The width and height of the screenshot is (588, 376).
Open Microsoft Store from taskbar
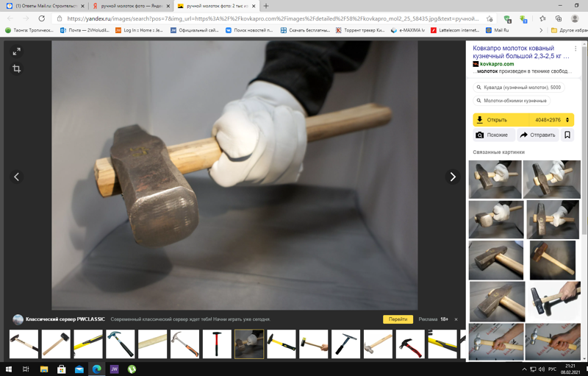(62, 369)
